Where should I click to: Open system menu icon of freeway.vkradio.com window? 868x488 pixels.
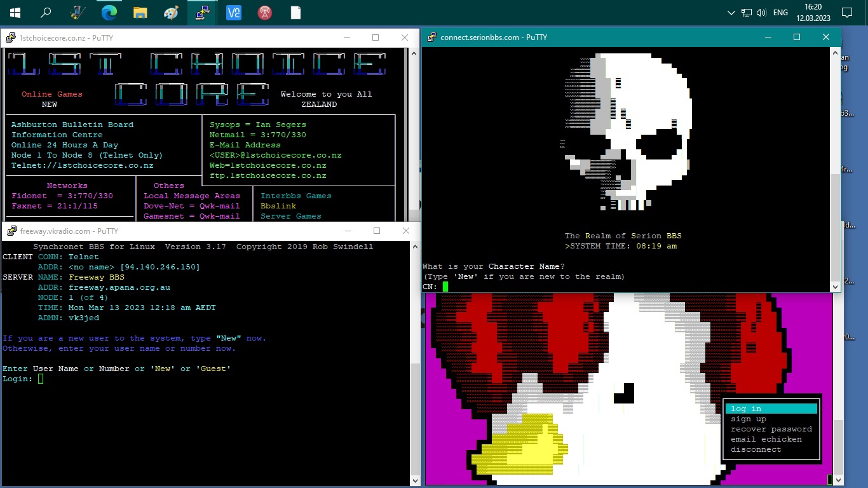pyautogui.click(x=11, y=231)
